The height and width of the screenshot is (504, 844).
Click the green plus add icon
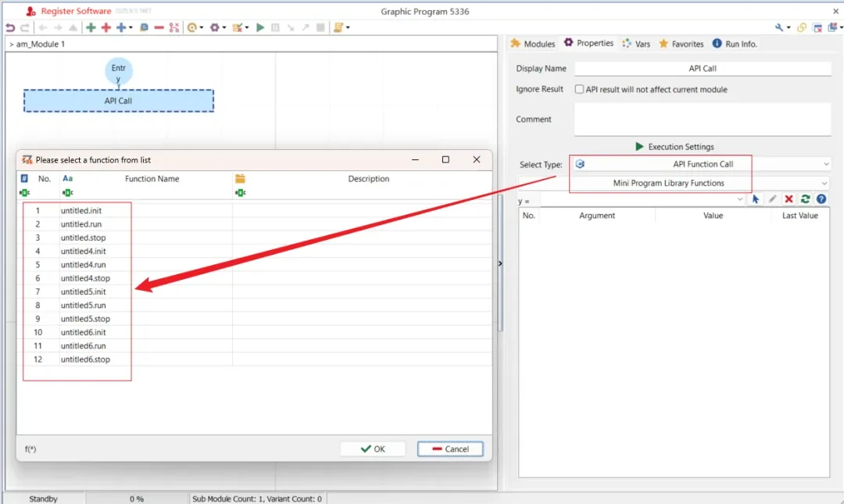91,27
